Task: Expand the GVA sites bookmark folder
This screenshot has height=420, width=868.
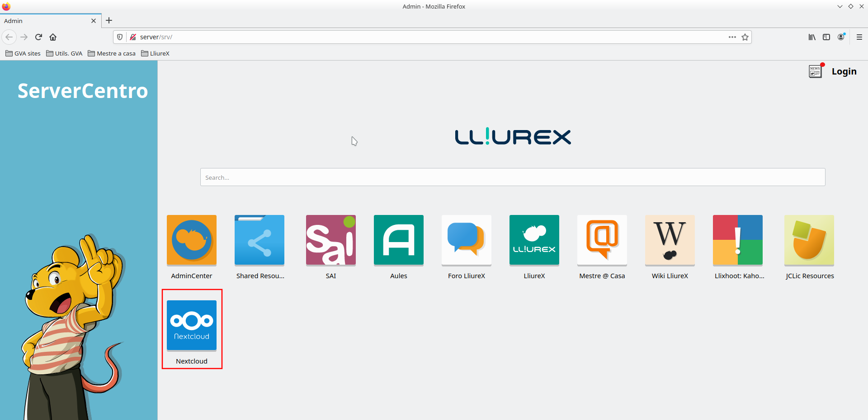Action: tap(23, 53)
